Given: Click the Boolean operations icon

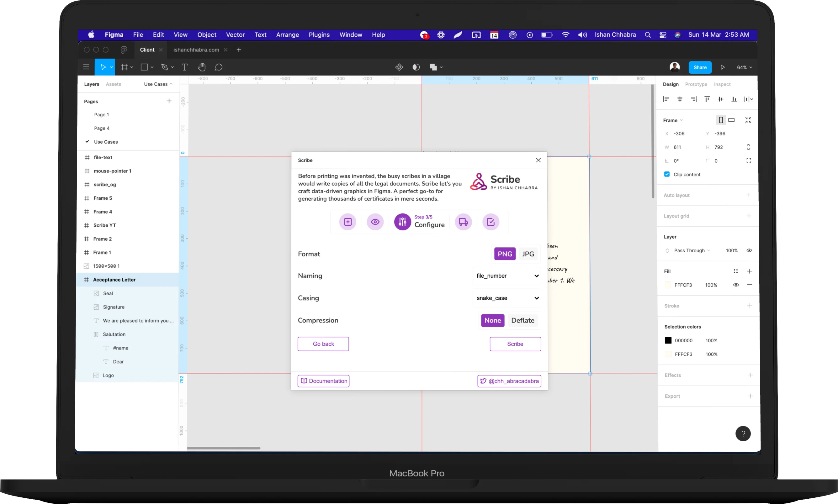Looking at the screenshot, I should pyautogui.click(x=433, y=67).
